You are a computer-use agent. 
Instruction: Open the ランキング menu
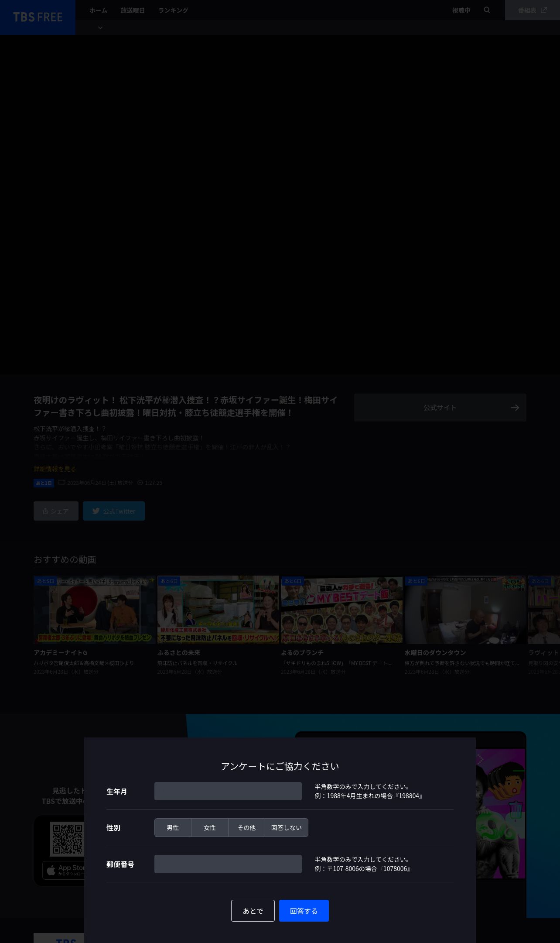tap(173, 10)
